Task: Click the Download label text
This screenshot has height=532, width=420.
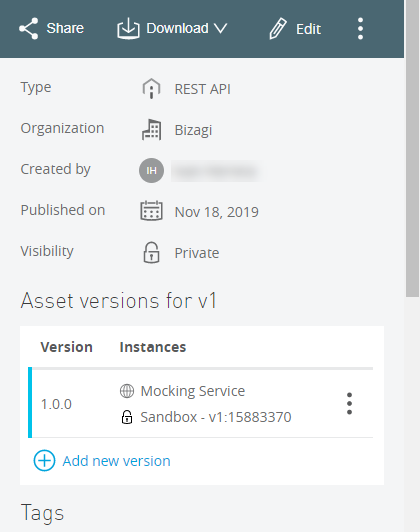Action: point(177,28)
